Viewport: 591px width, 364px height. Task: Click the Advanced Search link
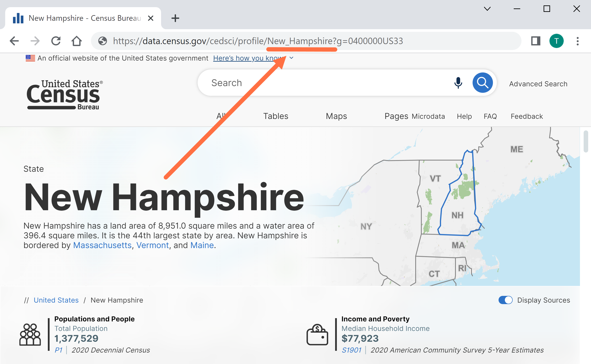pos(538,84)
